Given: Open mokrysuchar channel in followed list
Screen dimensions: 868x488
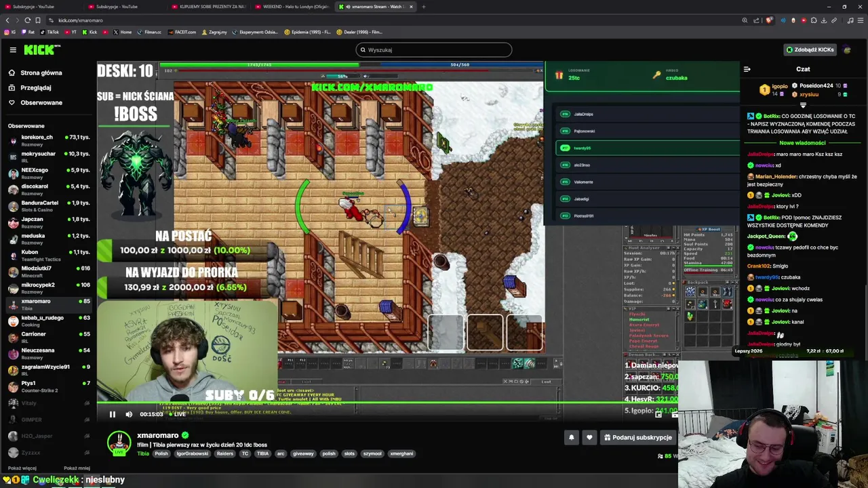Looking at the screenshot, I should pos(49,157).
